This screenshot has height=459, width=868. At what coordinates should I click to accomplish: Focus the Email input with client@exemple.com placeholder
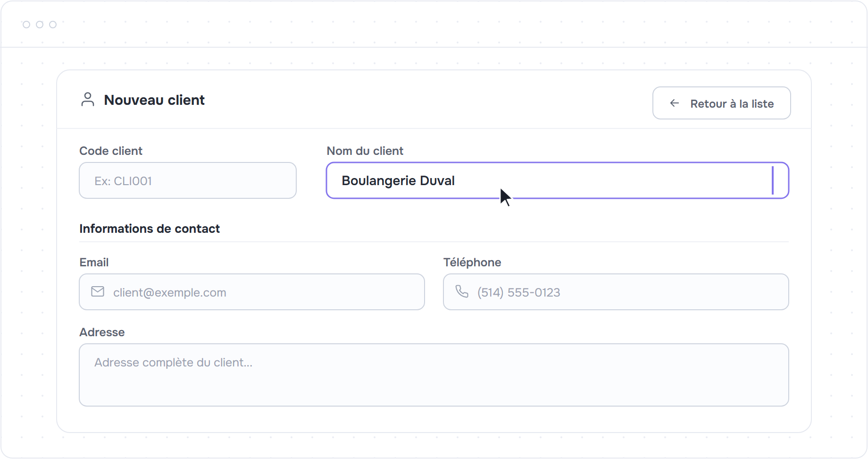252,292
